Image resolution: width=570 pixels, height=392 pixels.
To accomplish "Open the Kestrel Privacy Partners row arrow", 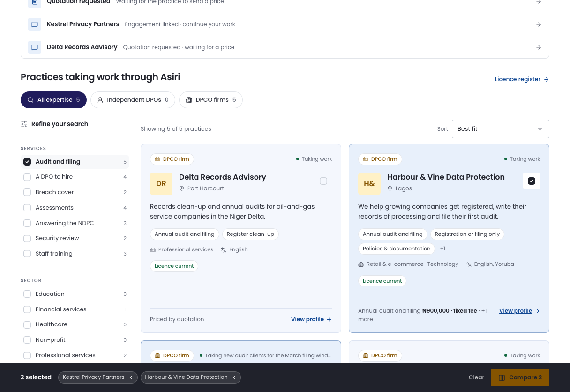I will [539, 24].
